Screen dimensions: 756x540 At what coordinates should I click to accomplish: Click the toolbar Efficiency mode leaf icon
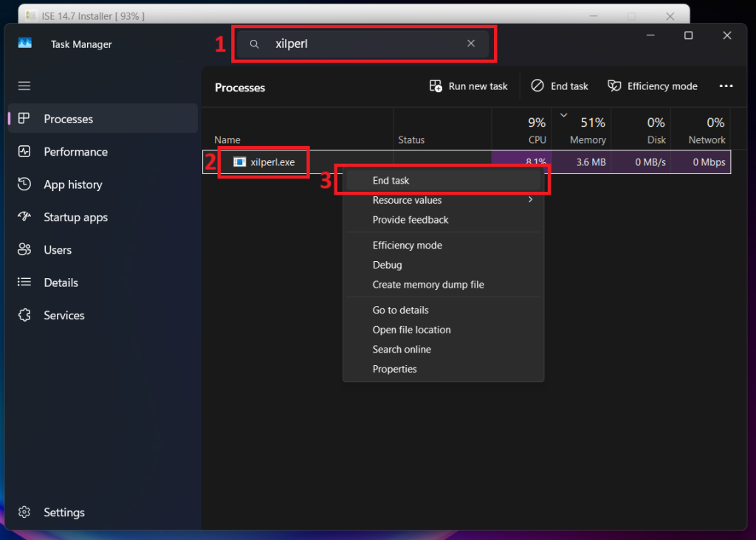(614, 86)
